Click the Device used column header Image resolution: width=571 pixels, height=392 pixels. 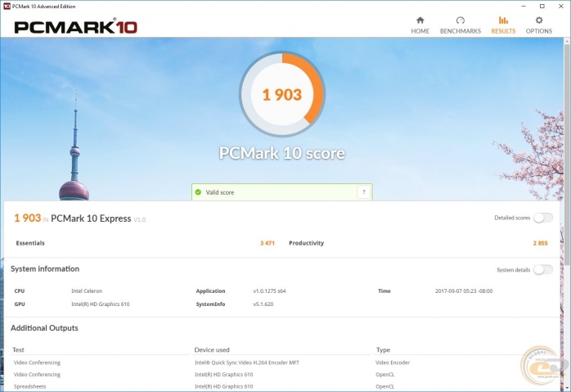[212, 349]
